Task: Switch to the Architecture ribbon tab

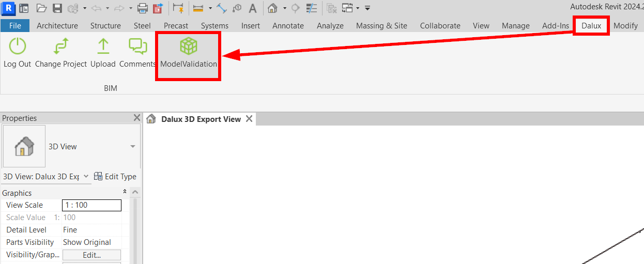Action: pyautogui.click(x=57, y=26)
